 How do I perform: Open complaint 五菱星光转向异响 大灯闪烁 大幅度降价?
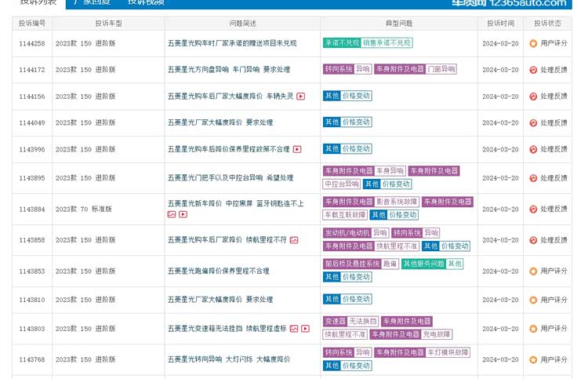228,359
